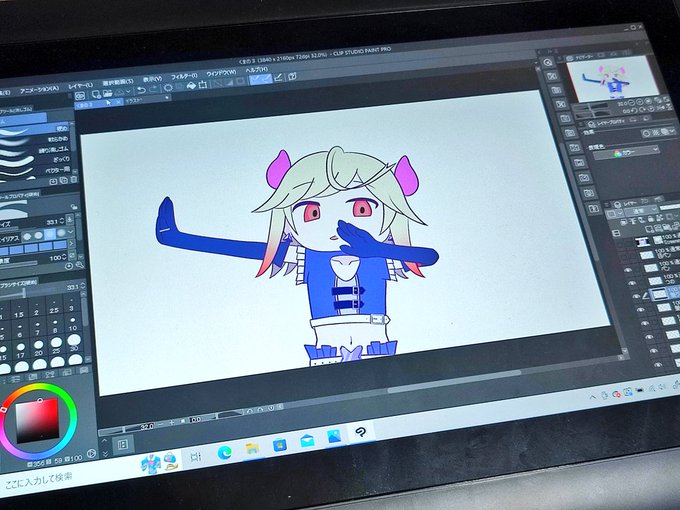Click the canvas zoom out minus button
680x510 pixels.
point(161,424)
